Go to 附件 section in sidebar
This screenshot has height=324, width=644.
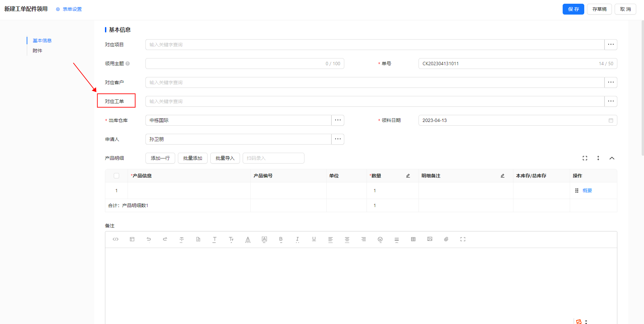click(x=37, y=51)
